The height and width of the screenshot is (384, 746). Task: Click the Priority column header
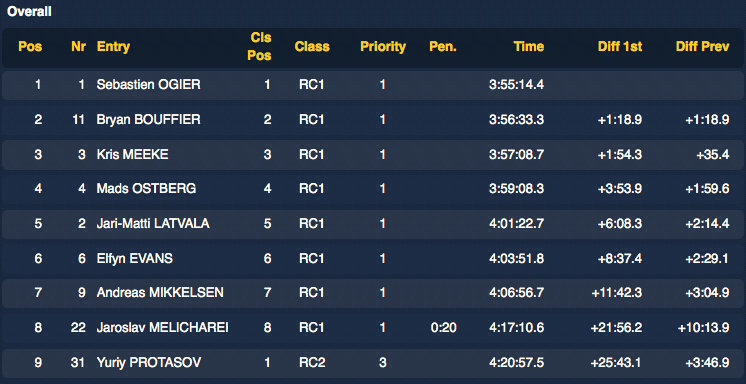pos(383,47)
